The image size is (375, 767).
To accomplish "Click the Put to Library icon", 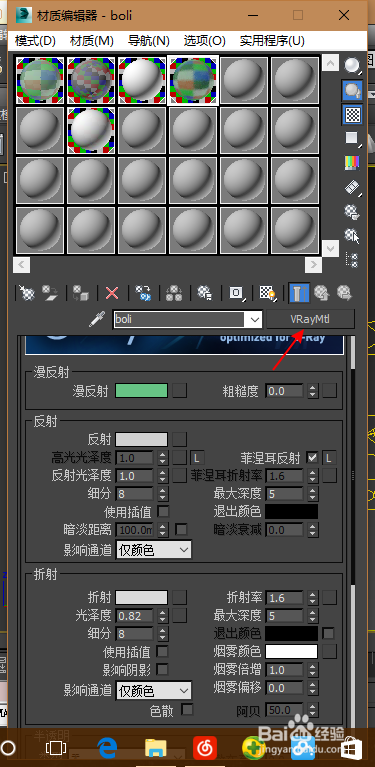I will (204, 293).
